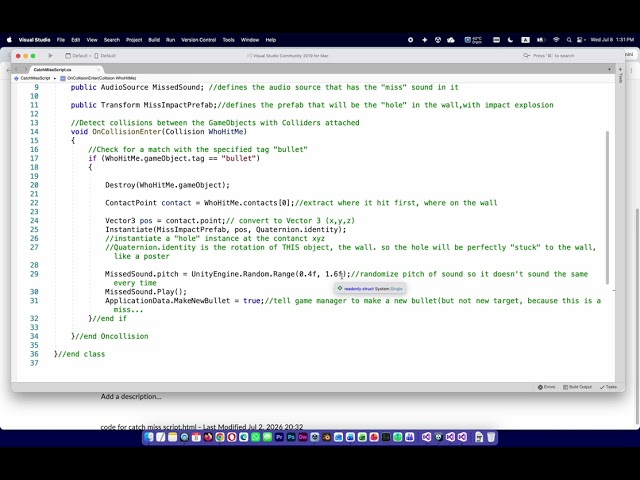Open Finder from the dock
The height and width of the screenshot is (480, 640).
[149, 438]
